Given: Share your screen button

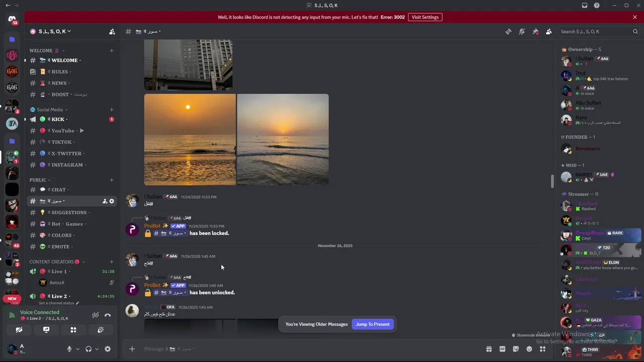Looking at the screenshot, I should coord(46,330).
